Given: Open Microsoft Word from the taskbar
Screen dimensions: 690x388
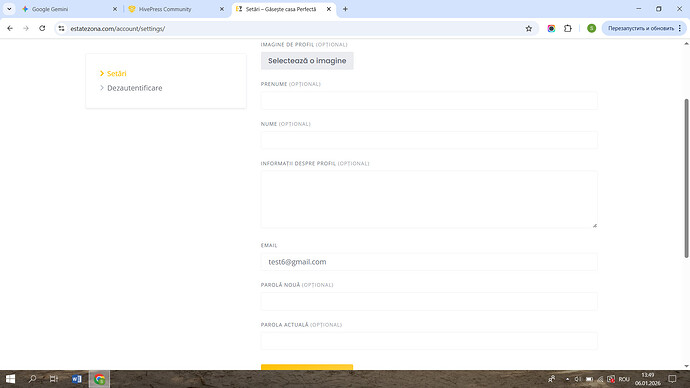Looking at the screenshot, I should 77,379.
